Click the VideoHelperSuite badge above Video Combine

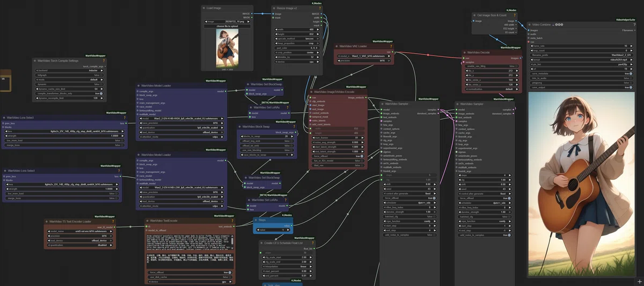(x=626, y=19)
